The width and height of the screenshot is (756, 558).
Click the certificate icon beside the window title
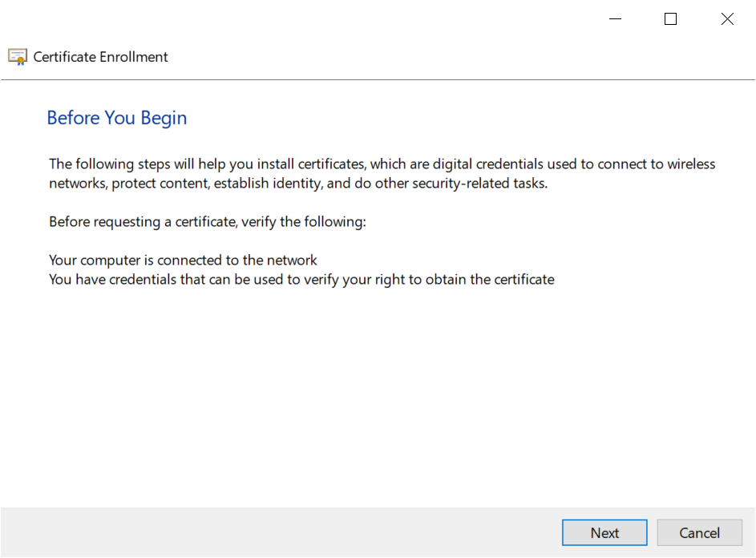pos(18,57)
